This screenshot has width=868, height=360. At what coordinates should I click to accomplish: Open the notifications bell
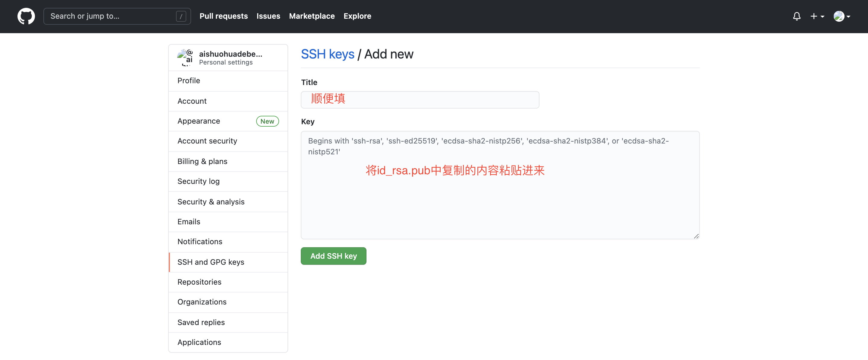point(797,16)
